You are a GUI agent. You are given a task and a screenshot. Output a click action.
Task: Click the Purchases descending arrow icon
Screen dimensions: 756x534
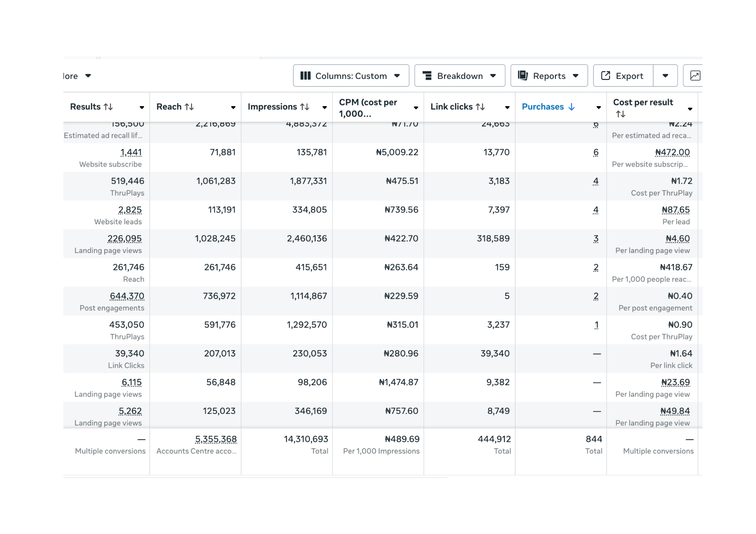pyautogui.click(x=572, y=107)
